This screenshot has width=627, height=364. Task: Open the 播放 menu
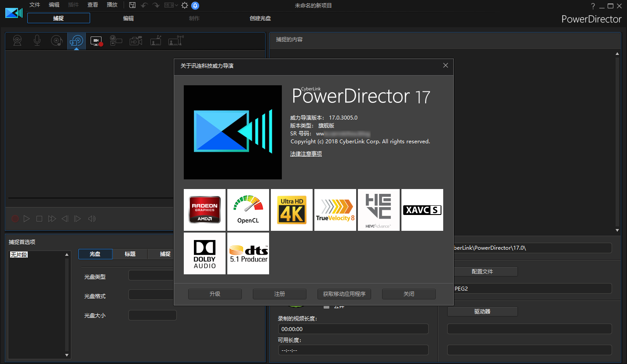[x=112, y=5]
